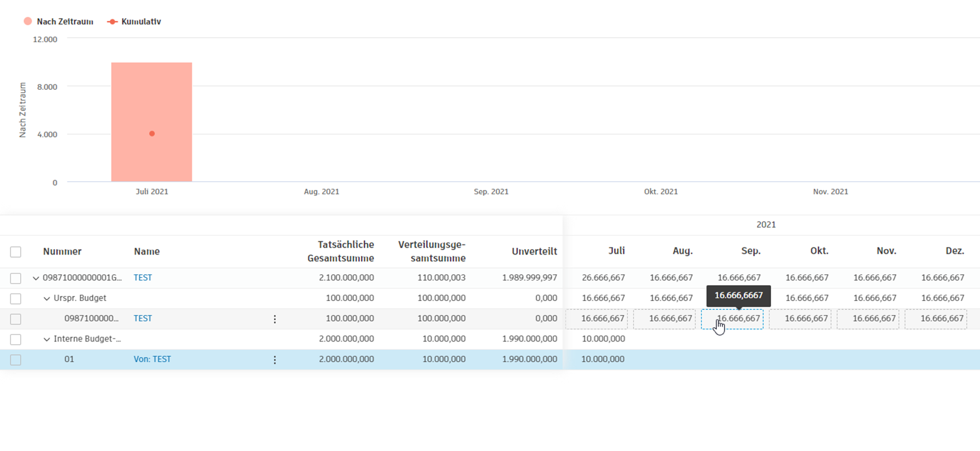Click the Interne Budget row label
Image resolution: width=980 pixels, height=451 pixels.
87,339
